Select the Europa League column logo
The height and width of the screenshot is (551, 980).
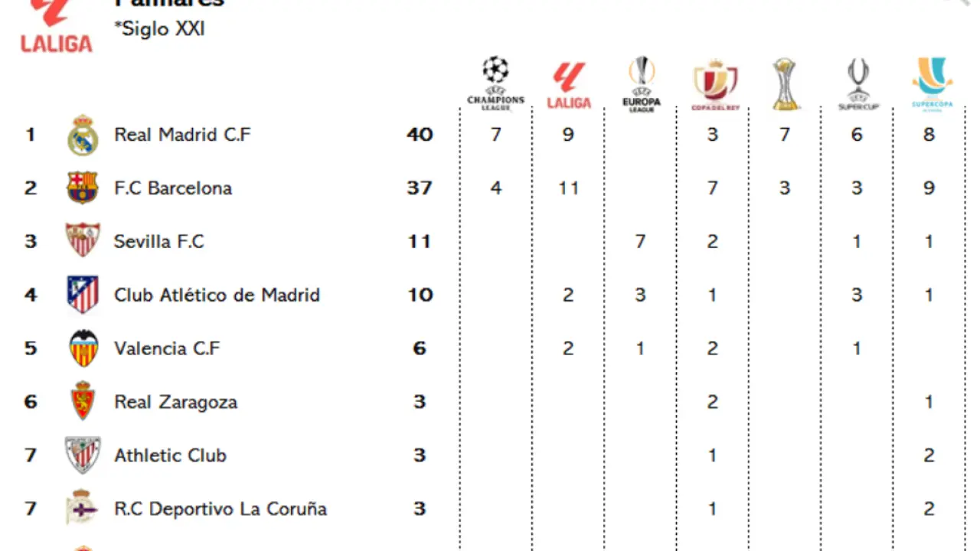[x=641, y=83]
